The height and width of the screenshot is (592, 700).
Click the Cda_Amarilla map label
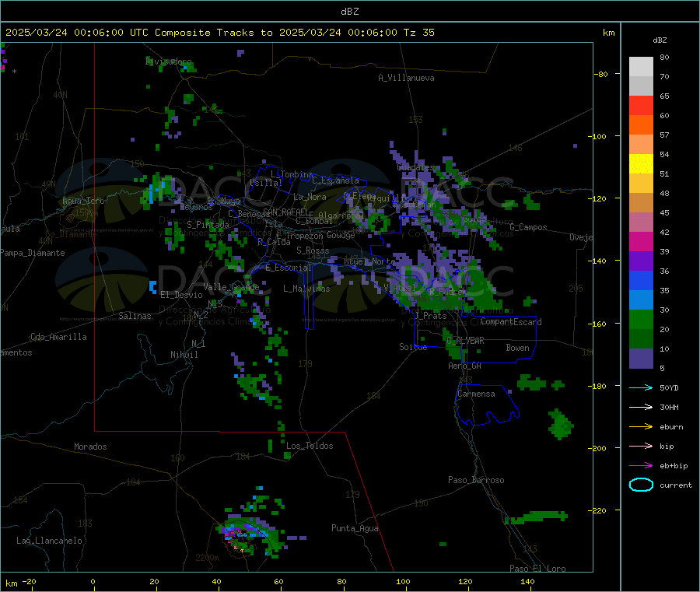(58, 337)
